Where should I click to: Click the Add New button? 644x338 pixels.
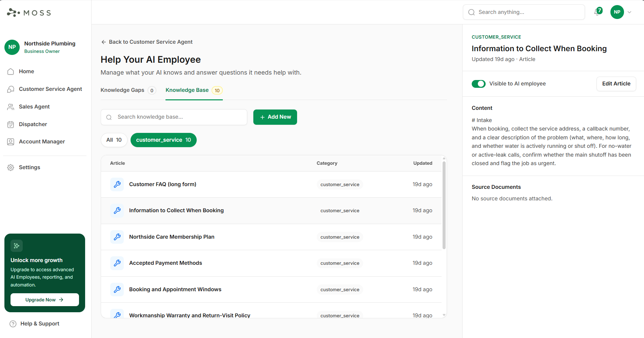(x=275, y=117)
